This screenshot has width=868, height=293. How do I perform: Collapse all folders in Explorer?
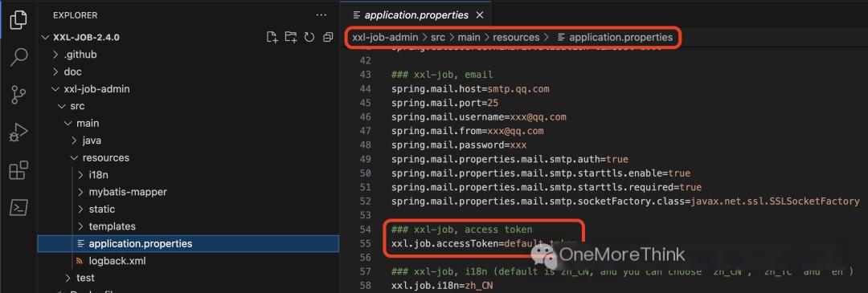328,37
